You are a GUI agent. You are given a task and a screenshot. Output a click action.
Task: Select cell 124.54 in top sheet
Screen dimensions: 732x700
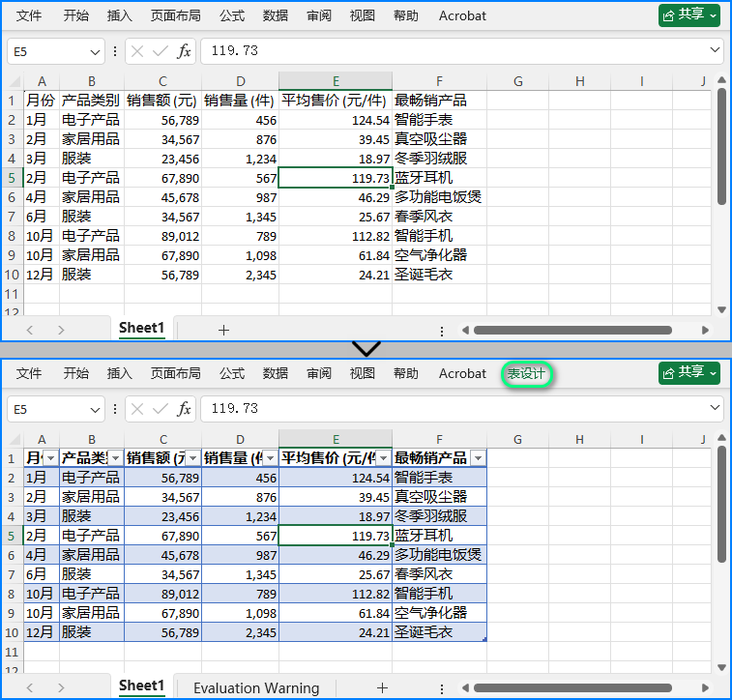(x=336, y=120)
